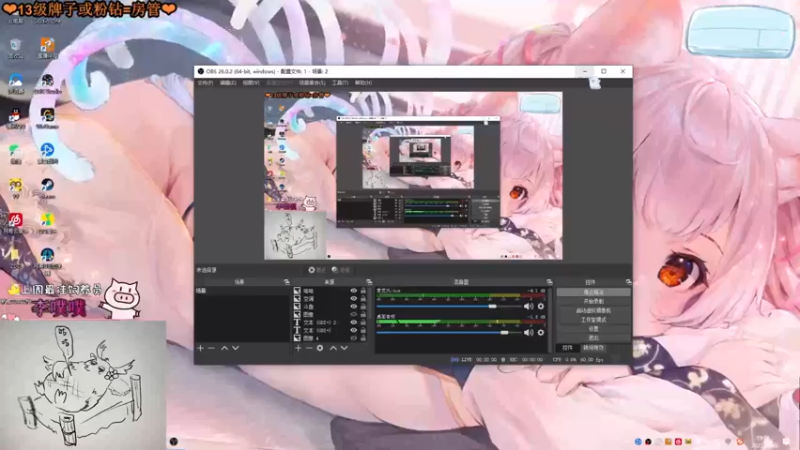Viewport: 800px width, 450px height.
Task: Enable 工作室模式 in Controls
Action: coord(593,319)
